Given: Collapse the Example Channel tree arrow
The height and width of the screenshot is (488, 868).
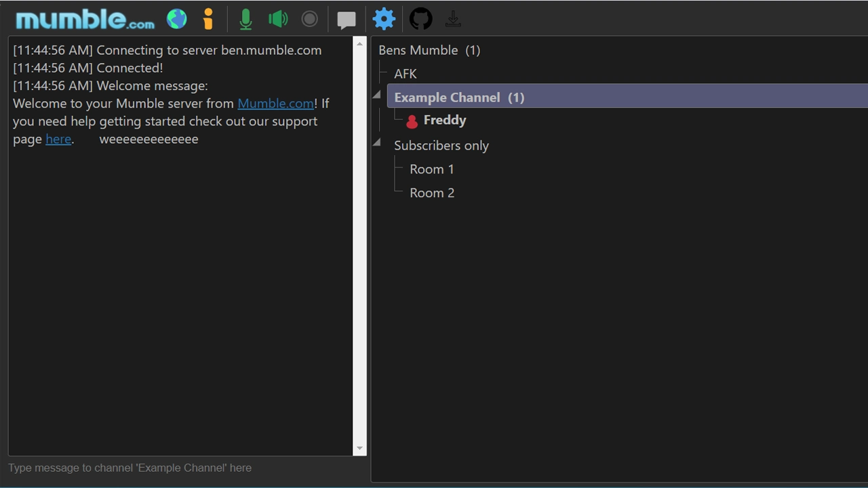Looking at the screenshot, I should 377,95.
